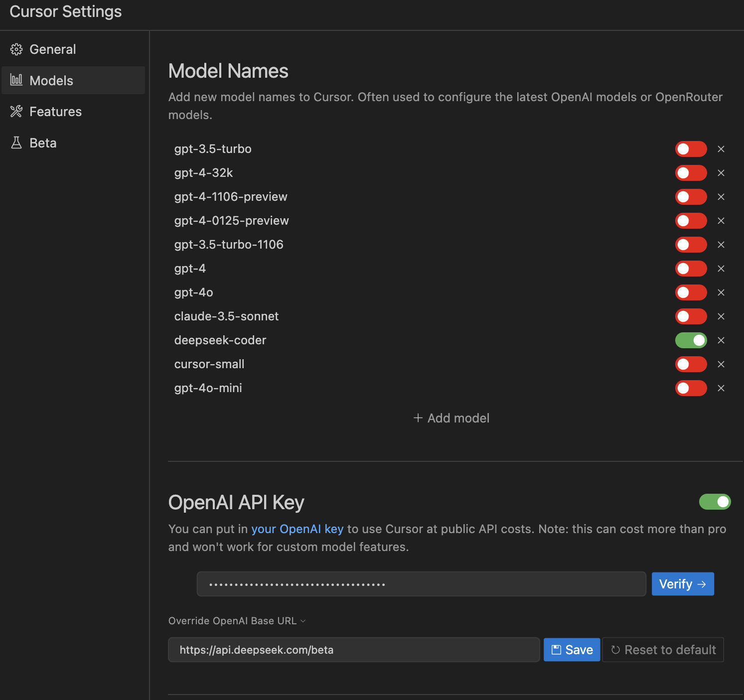Click the plus icon to add a model
This screenshot has height=700, width=744.
pos(418,418)
